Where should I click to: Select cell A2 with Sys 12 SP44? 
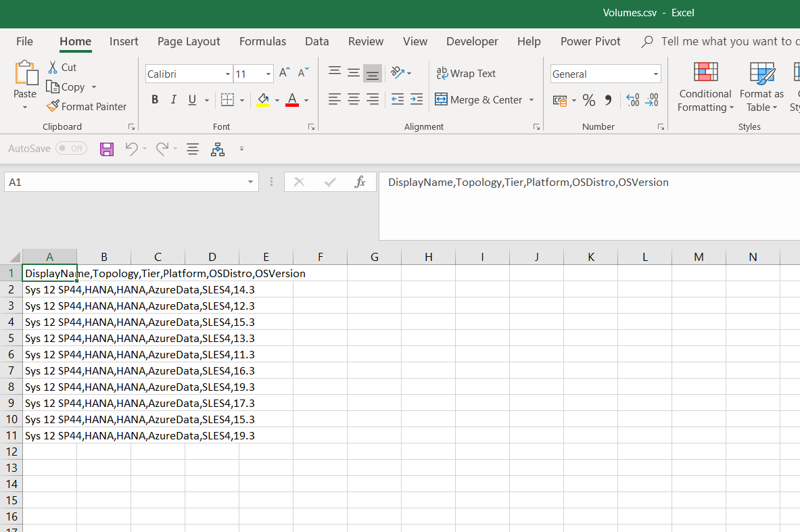click(x=49, y=290)
